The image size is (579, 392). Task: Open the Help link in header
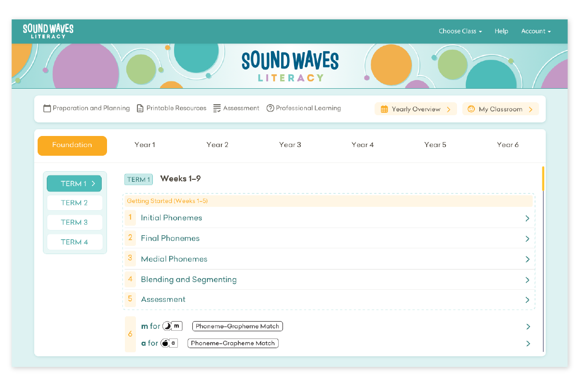click(501, 31)
